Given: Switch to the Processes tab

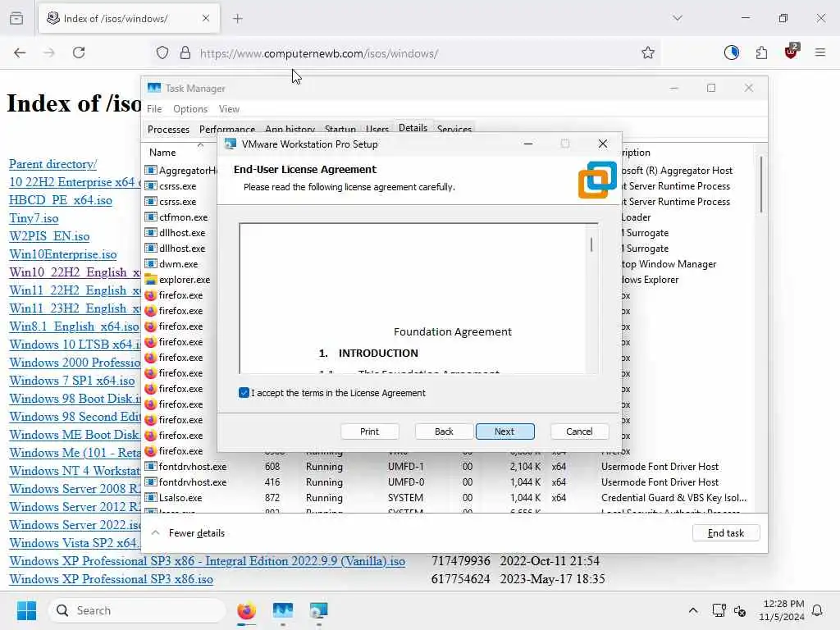Looking at the screenshot, I should tap(168, 129).
